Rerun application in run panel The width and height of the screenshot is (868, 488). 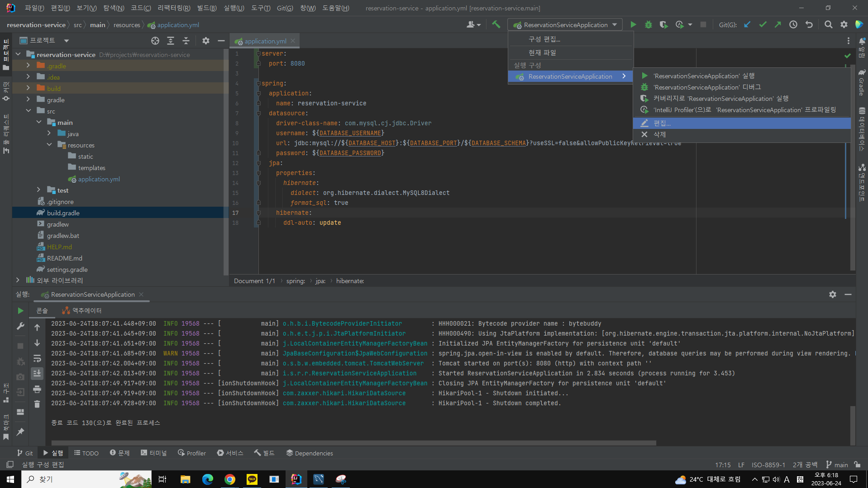[20, 311]
